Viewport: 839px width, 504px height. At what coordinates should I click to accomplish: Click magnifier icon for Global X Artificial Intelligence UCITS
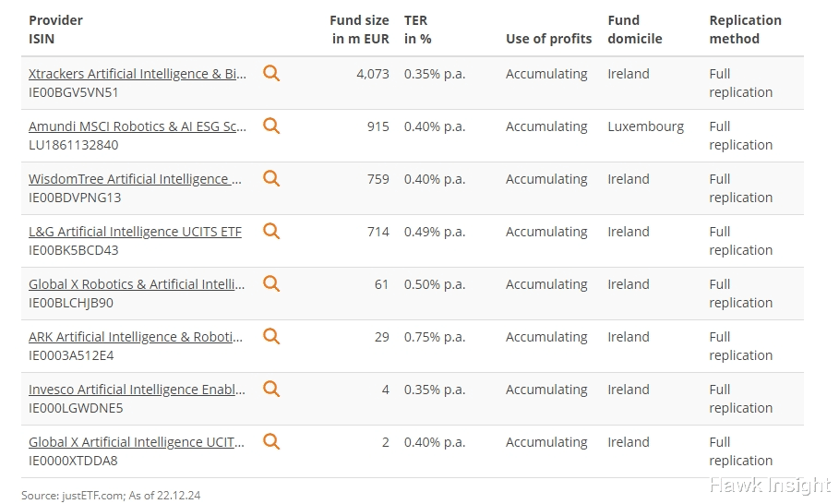(271, 441)
